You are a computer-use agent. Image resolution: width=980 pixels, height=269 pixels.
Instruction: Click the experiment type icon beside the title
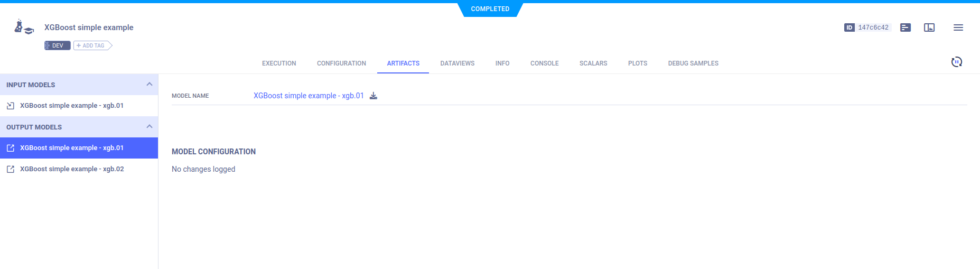[24, 27]
